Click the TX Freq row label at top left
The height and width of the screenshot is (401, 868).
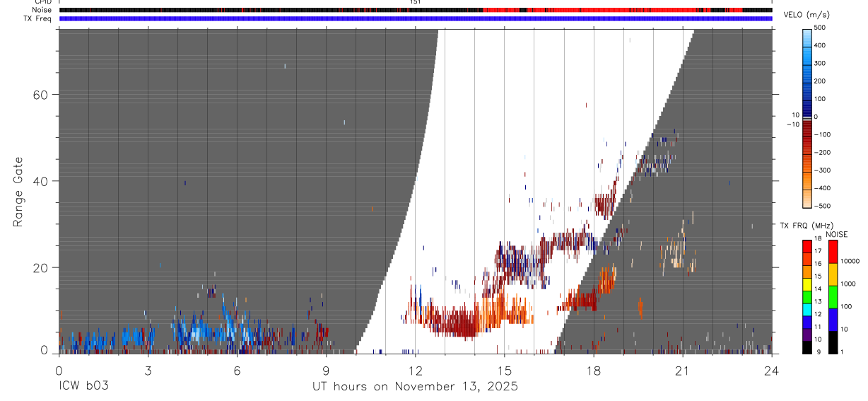click(39, 18)
